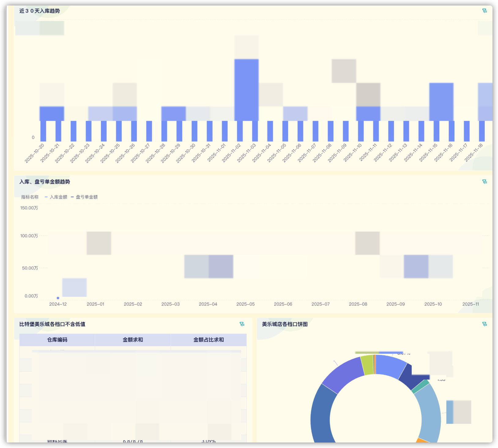This screenshot has height=448, width=498.
Task: Click the 2025-04 month axis label
Action: (208, 304)
